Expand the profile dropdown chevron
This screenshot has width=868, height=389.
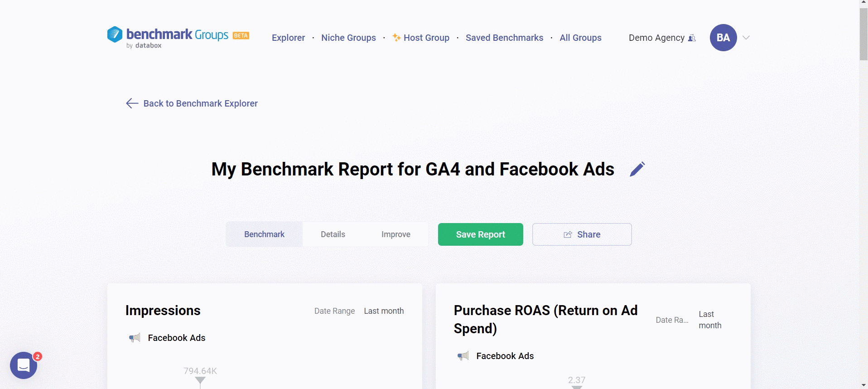(746, 38)
